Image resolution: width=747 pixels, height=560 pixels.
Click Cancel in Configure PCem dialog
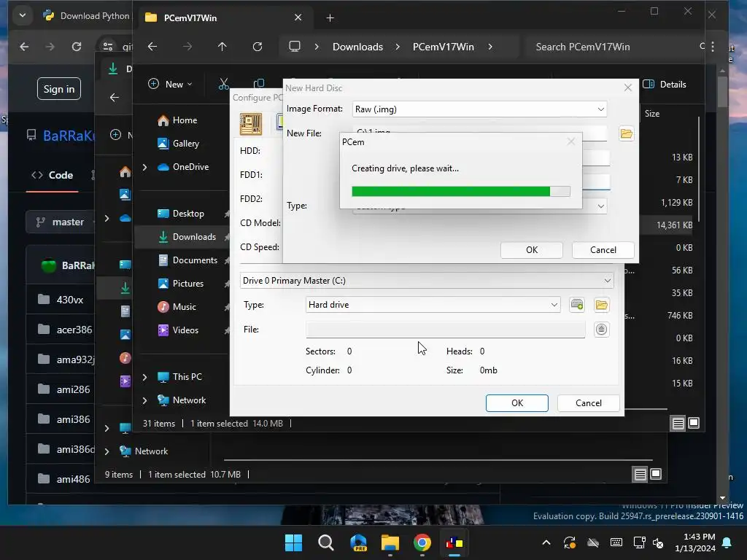[589, 402]
